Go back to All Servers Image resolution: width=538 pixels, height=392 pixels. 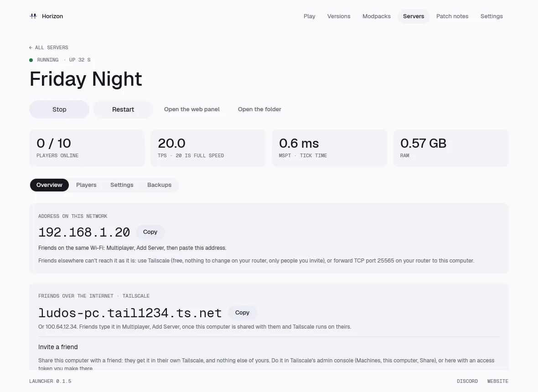click(49, 48)
